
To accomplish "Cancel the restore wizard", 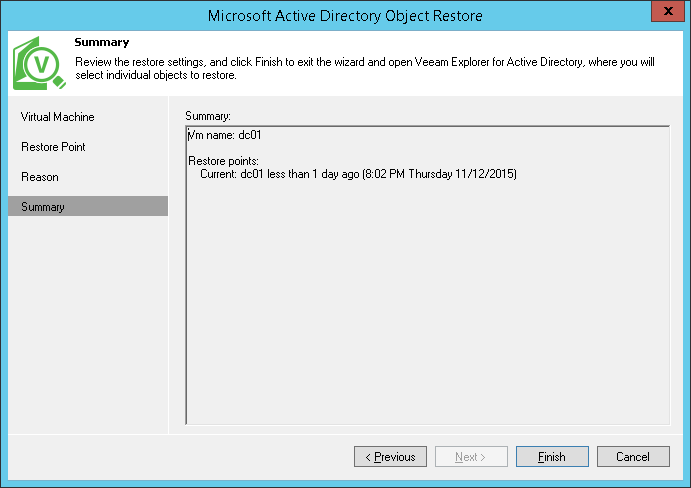I will (633, 457).
